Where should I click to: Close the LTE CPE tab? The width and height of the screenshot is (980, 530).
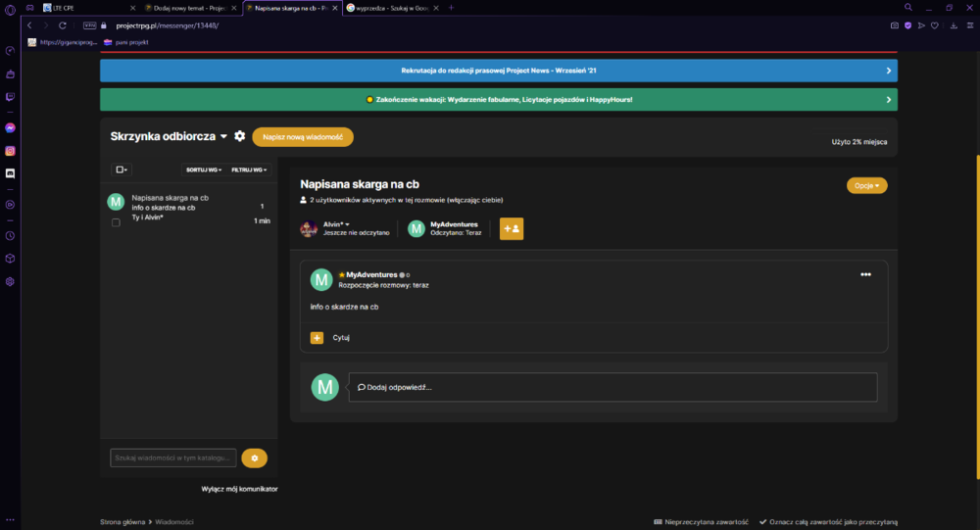(x=132, y=8)
